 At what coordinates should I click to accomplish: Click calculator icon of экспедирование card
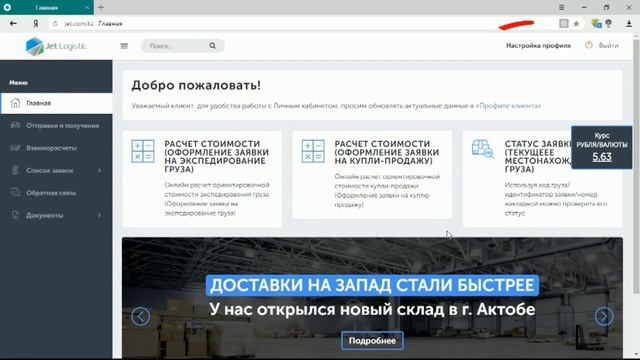[143, 151]
